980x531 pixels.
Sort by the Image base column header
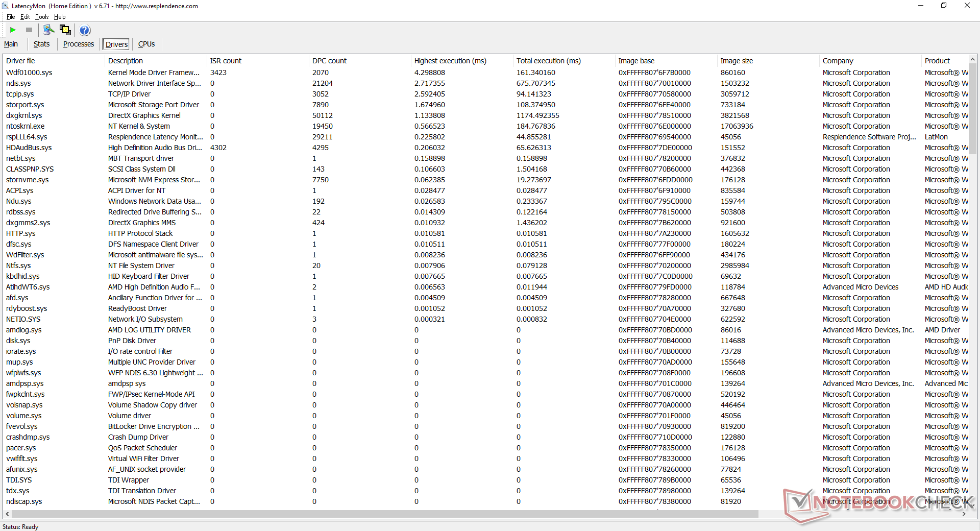pyautogui.click(x=666, y=61)
